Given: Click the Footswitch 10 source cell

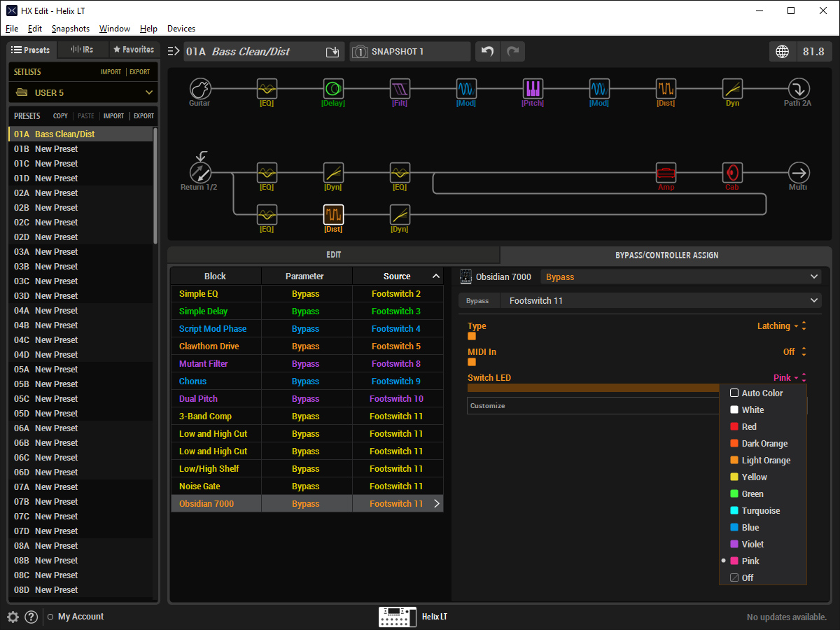Looking at the screenshot, I should pyautogui.click(x=397, y=399).
